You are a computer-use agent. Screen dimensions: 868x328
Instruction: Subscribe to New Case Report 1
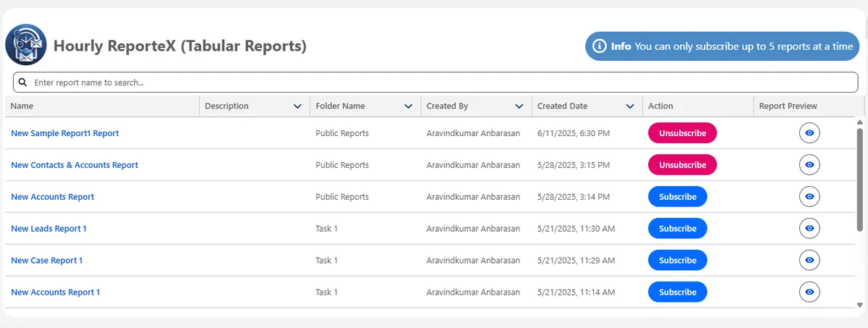[678, 261]
